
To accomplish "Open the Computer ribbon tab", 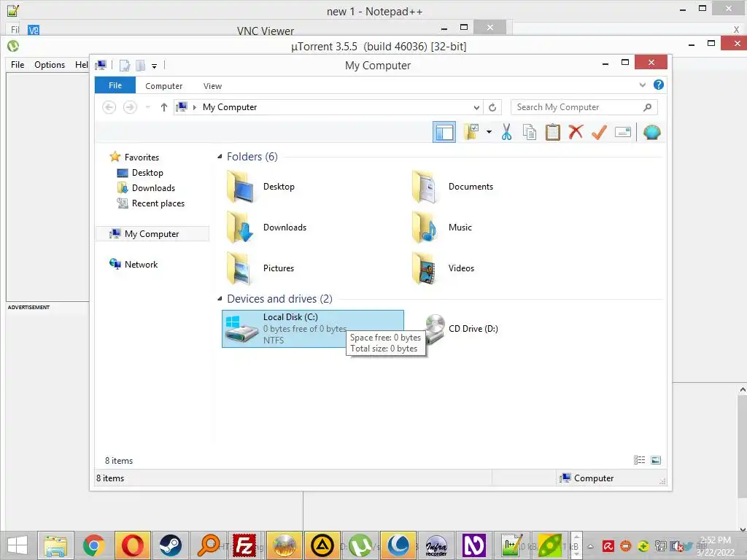I will (164, 86).
